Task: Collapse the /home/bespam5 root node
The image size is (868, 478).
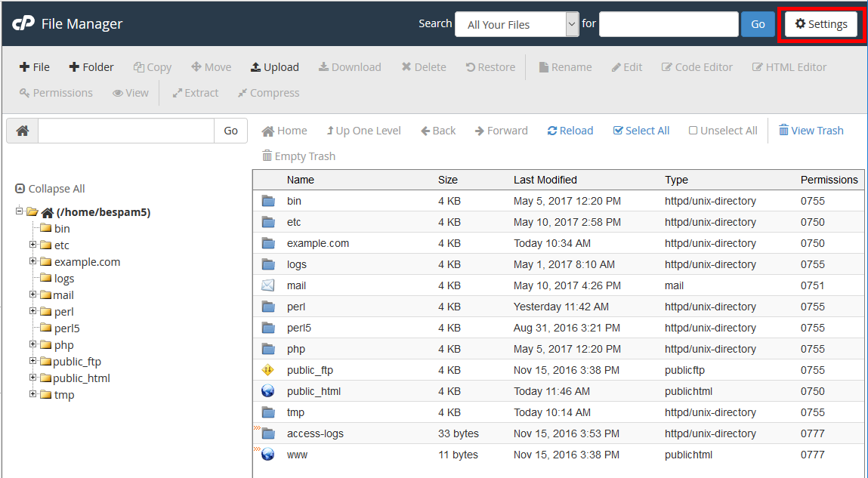Action: [20, 211]
